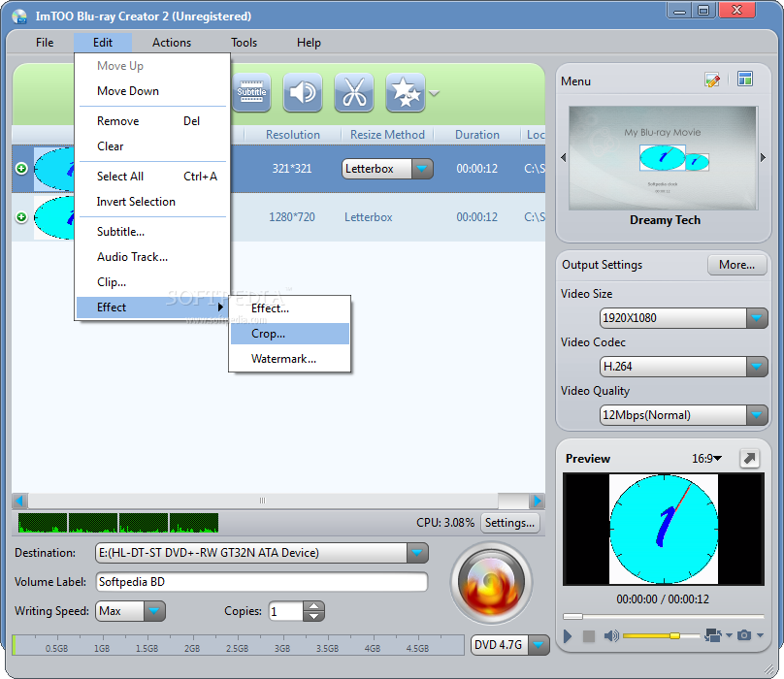Expand the arrow beside the screen mode icon
Image resolution: width=784 pixels, height=679 pixels.
click(x=729, y=635)
